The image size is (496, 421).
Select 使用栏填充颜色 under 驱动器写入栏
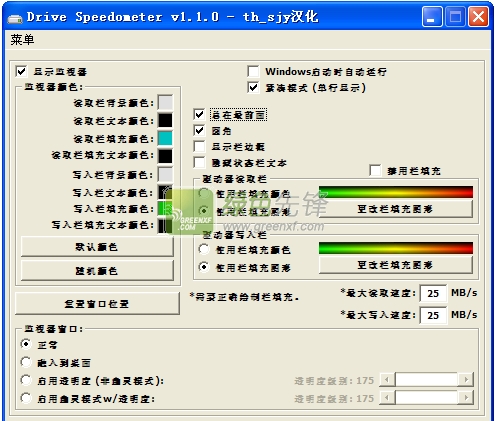(x=204, y=249)
